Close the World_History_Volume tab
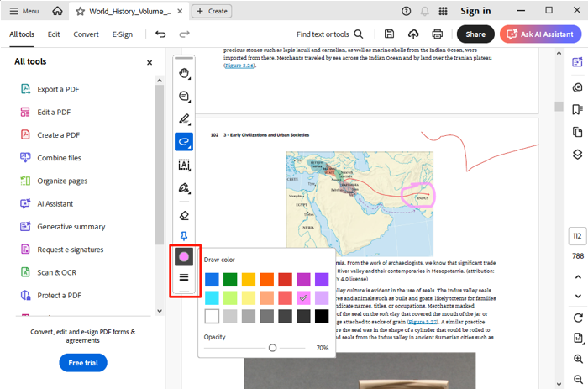Screen dimensions: 588x389 [180, 11]
